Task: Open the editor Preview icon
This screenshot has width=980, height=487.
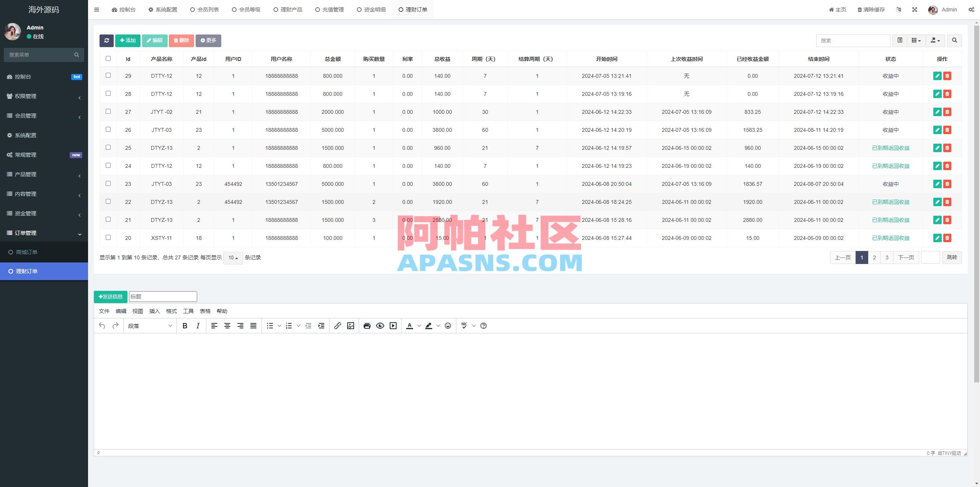Action: pyautogui.click(x=380, y=326)
